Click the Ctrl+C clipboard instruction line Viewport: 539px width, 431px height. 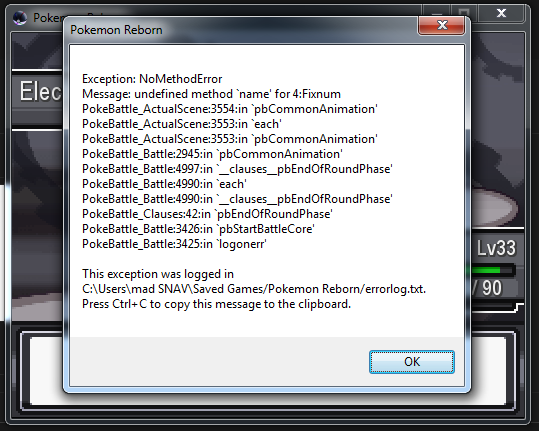tap(216, 304)
